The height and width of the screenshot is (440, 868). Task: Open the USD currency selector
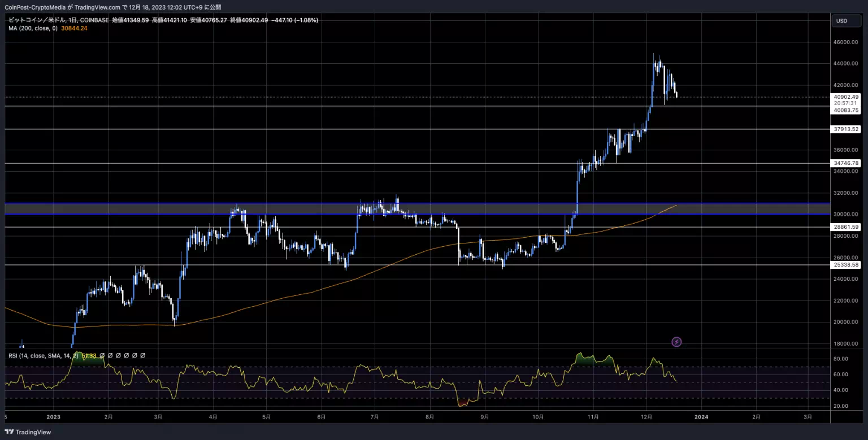846,21
